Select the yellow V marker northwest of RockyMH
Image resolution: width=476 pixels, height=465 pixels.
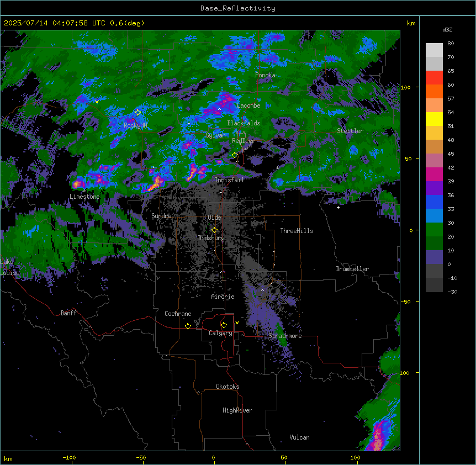pyautogui.click(x=97, y=102)
